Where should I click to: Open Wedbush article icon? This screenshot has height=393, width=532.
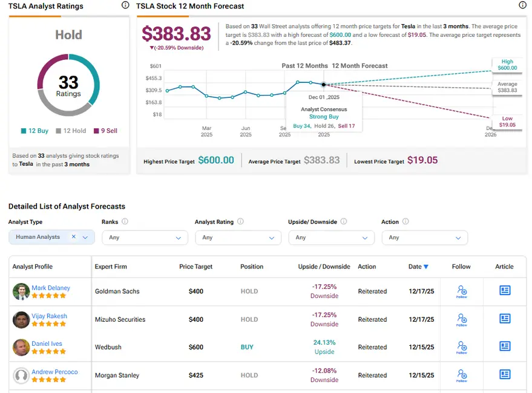point(505,346)
